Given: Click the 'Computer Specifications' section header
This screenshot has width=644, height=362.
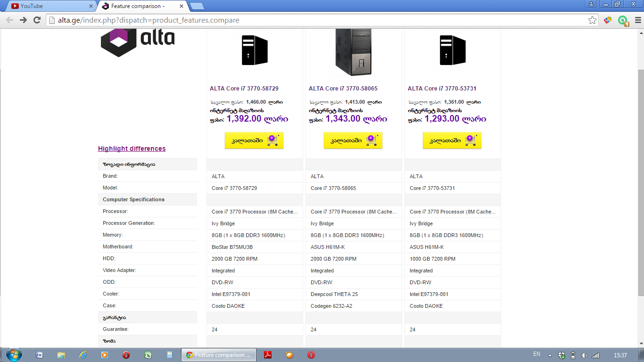Looking at the screenshot, I should coord(133,199).
